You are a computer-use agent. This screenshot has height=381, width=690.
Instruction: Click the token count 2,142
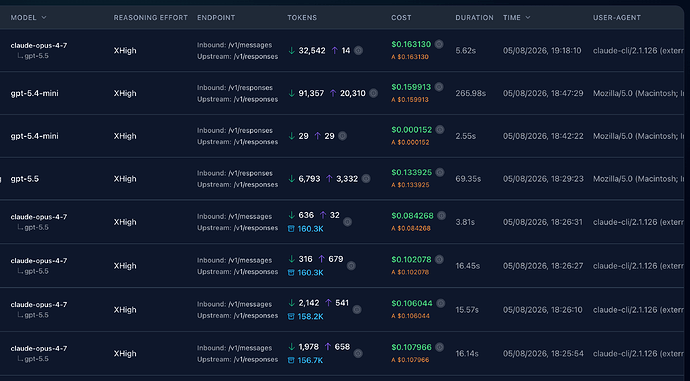[x=309, y=303]
